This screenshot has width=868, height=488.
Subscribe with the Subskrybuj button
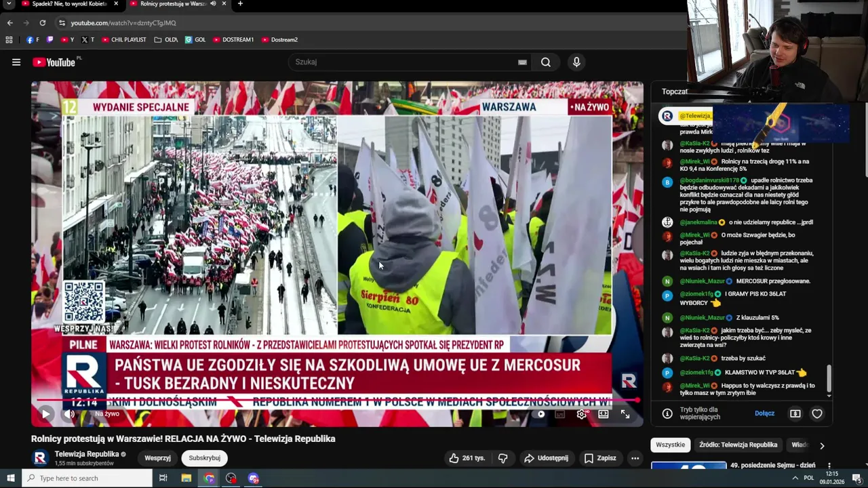205,458
